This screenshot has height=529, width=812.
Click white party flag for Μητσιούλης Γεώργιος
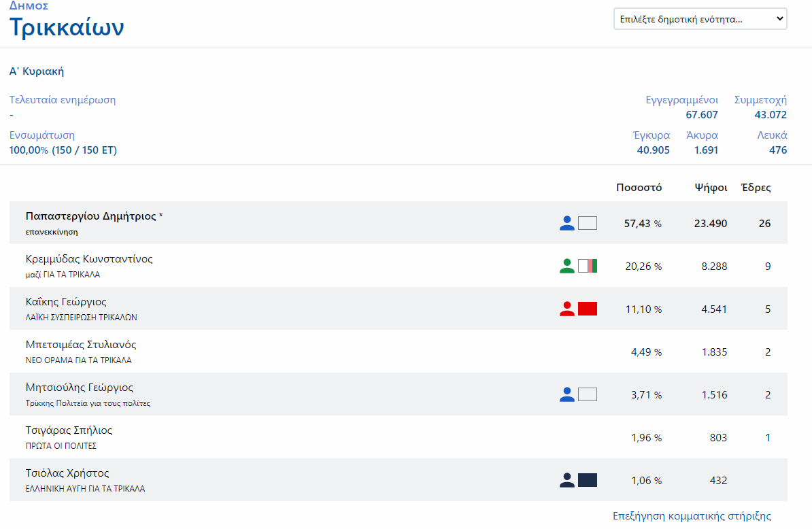pyautogui.click(x=588, y=394)
